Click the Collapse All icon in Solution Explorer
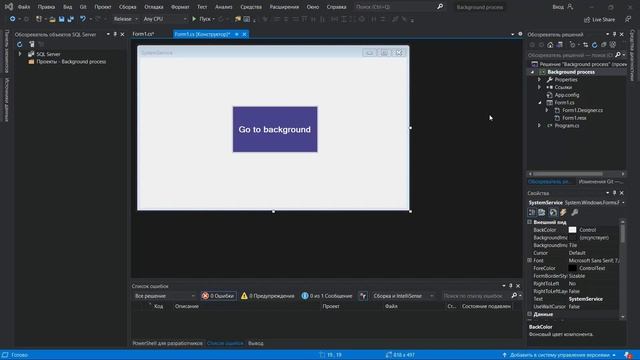640x360 pixels. [604, 45]
